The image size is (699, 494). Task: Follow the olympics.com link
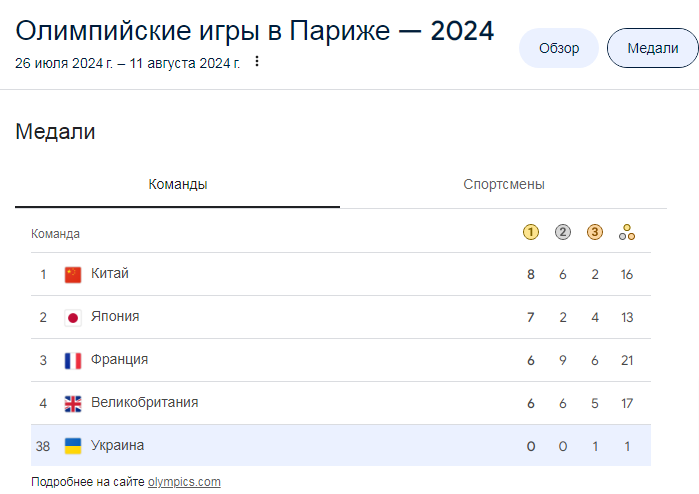tap(184, 482)
